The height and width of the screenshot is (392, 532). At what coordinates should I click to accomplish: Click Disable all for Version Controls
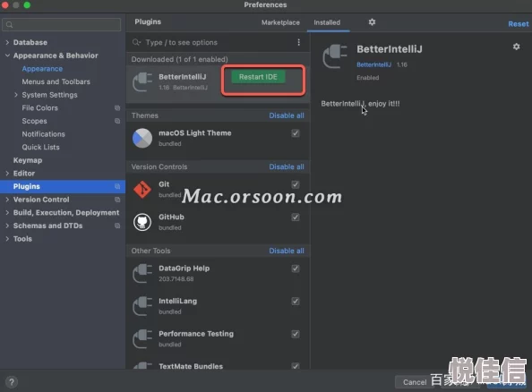pos(287,166)
